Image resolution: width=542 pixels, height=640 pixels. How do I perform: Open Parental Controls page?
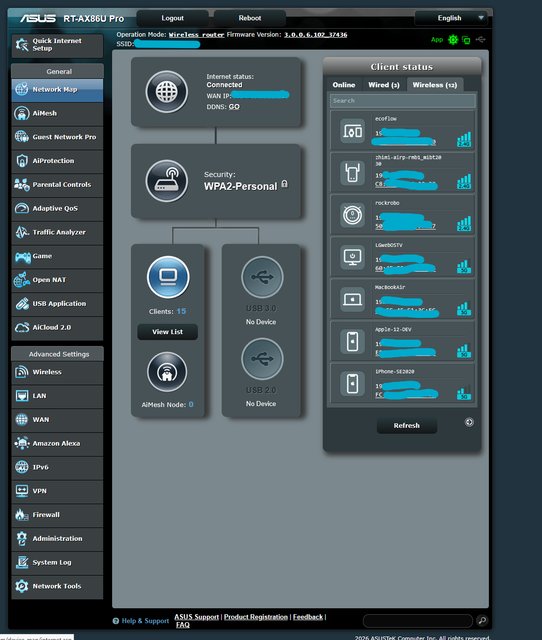(57, 184)
